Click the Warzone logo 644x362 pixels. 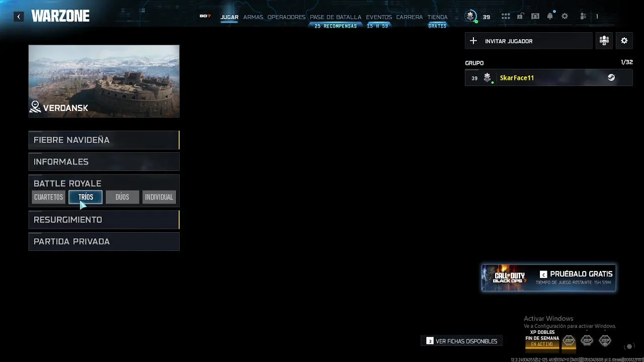pos(60,16)
